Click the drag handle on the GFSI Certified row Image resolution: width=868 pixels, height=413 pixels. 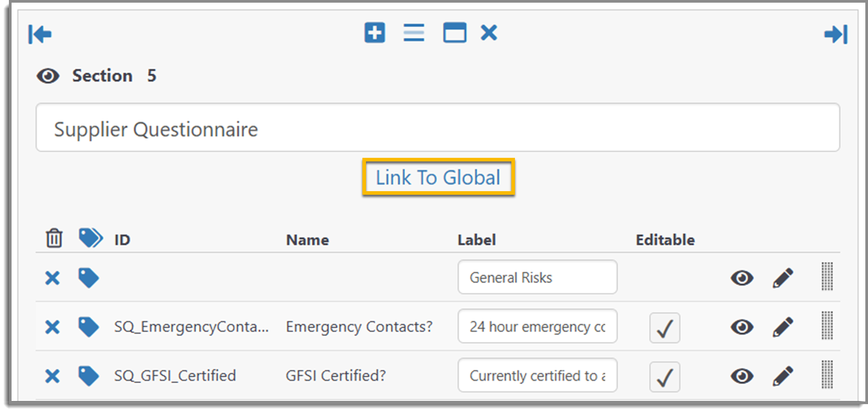pyautogui.click(x=826, y=376)
